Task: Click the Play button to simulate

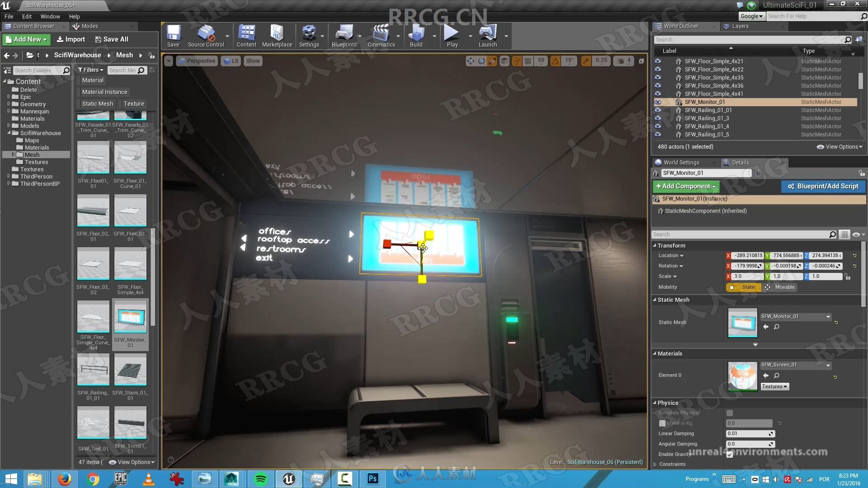Action: click(x=451, y=35)
